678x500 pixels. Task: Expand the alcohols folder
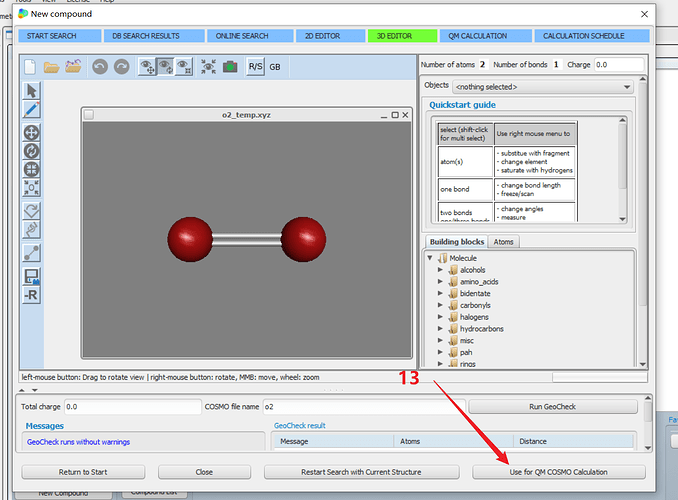click(x=440, y=269)
